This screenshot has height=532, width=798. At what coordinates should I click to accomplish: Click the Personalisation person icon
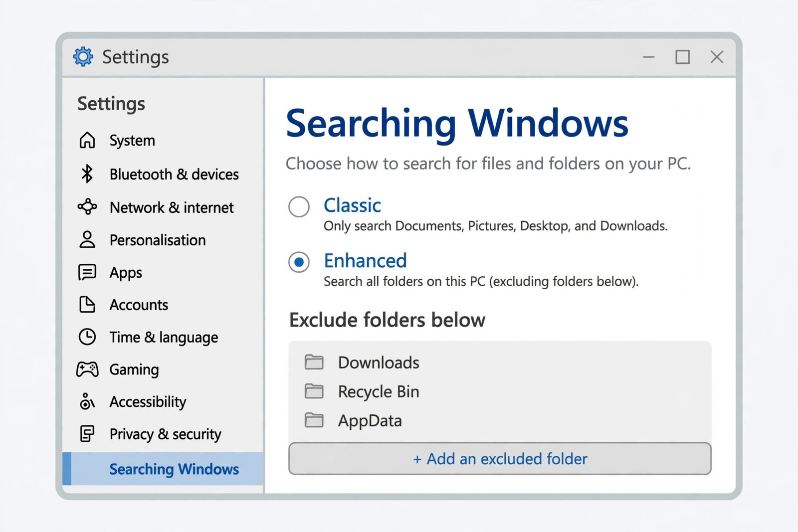[x=87, y=239]
